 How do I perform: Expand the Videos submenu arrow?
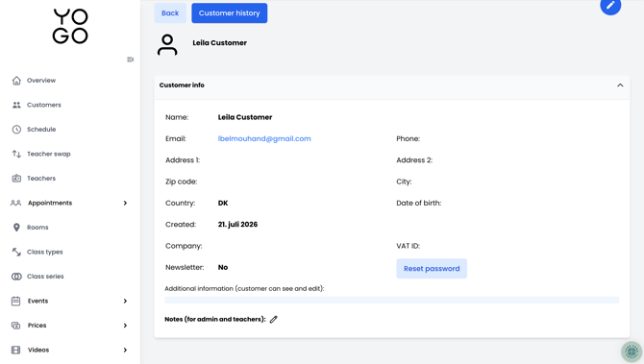click(125, 350)
